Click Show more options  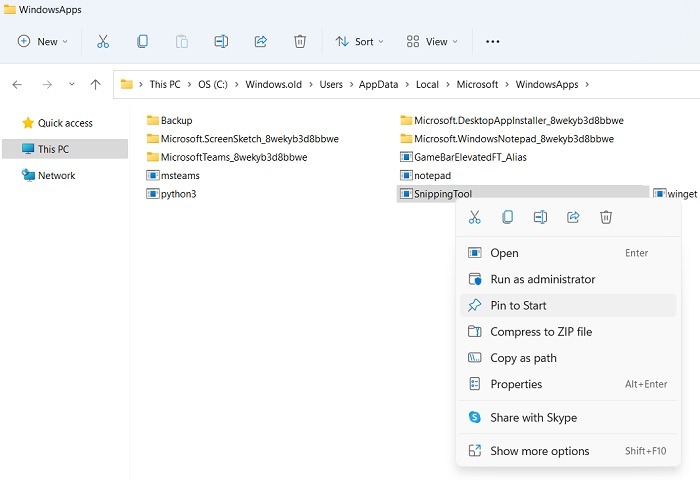tap(568, 451)
